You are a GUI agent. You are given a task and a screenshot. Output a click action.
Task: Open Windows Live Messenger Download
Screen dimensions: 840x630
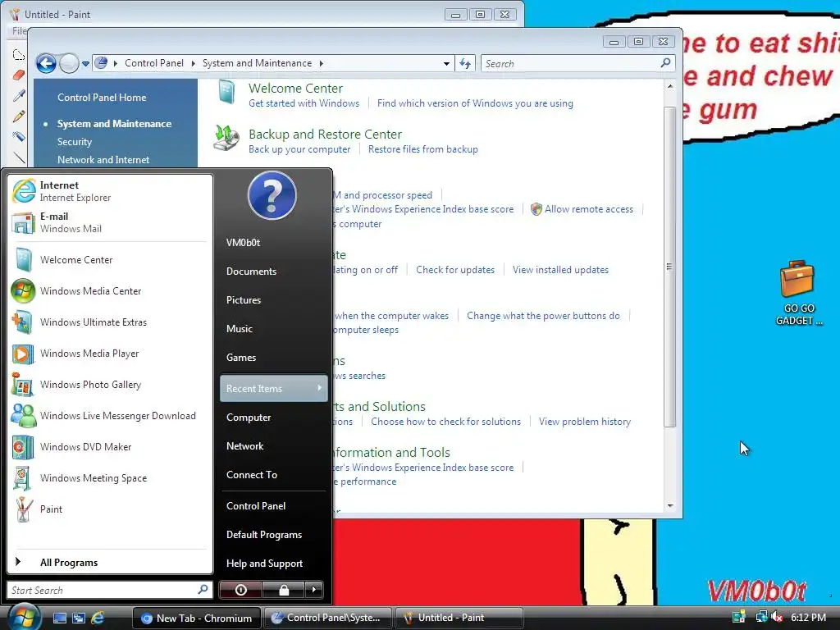(110, 416)
